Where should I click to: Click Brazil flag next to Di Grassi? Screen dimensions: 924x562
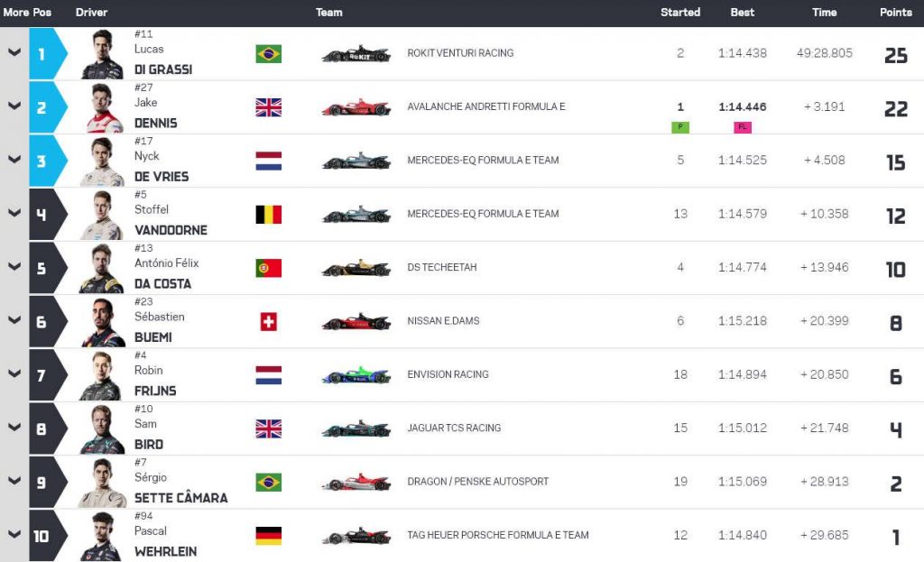(268, 54)
